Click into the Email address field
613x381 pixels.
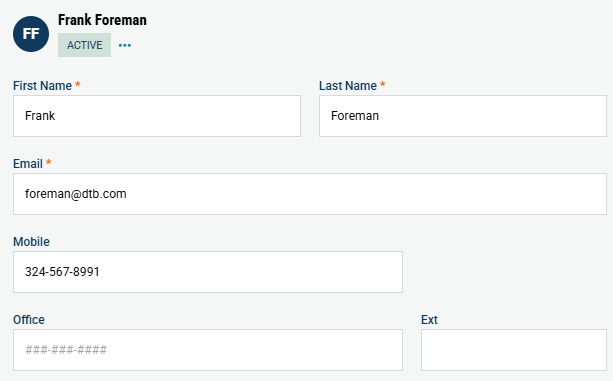point(310,194)
